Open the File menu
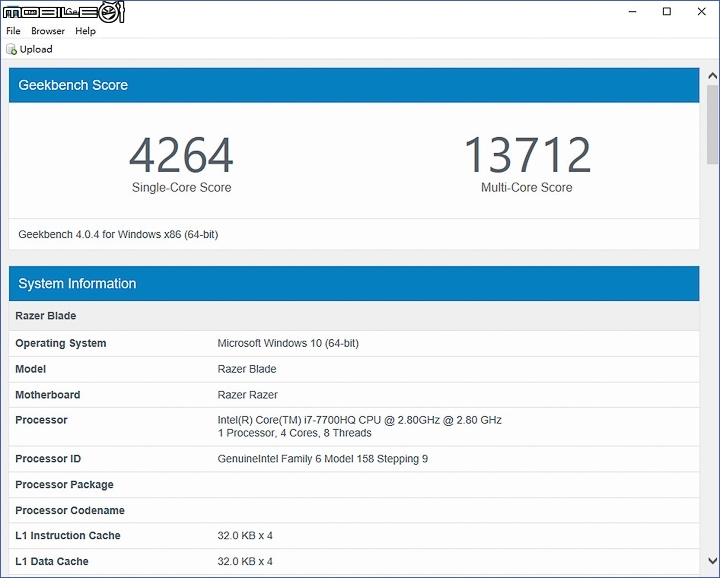Image resolution: width=720 pixels, height=578 pixels. (13, 31)
